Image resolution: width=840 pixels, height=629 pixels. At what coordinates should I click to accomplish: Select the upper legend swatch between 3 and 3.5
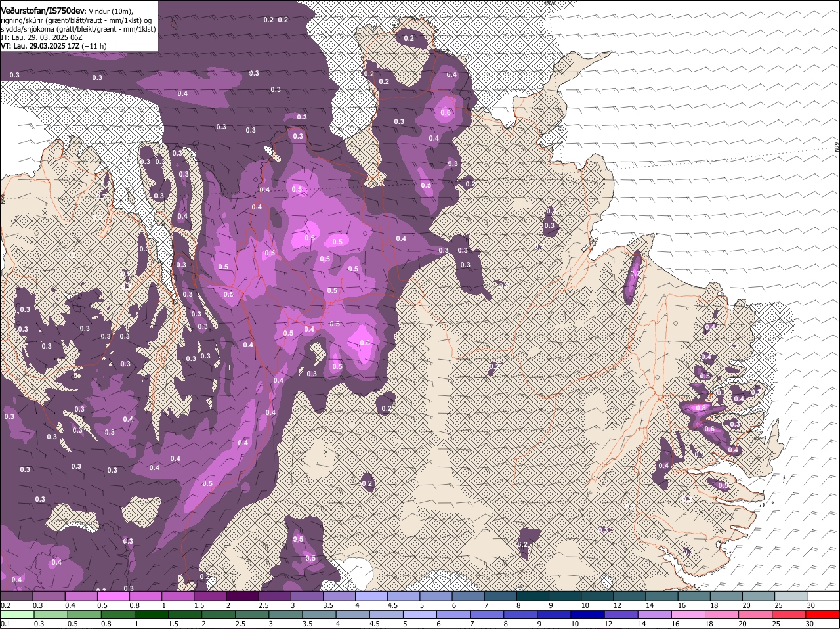pos(306,596)
